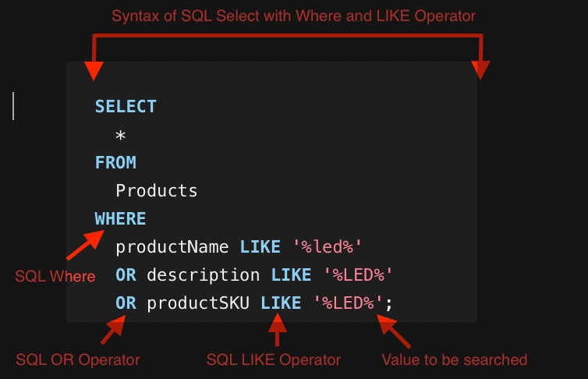Click the Products table name
The image size is (588, 379).
tap(157, 191)
